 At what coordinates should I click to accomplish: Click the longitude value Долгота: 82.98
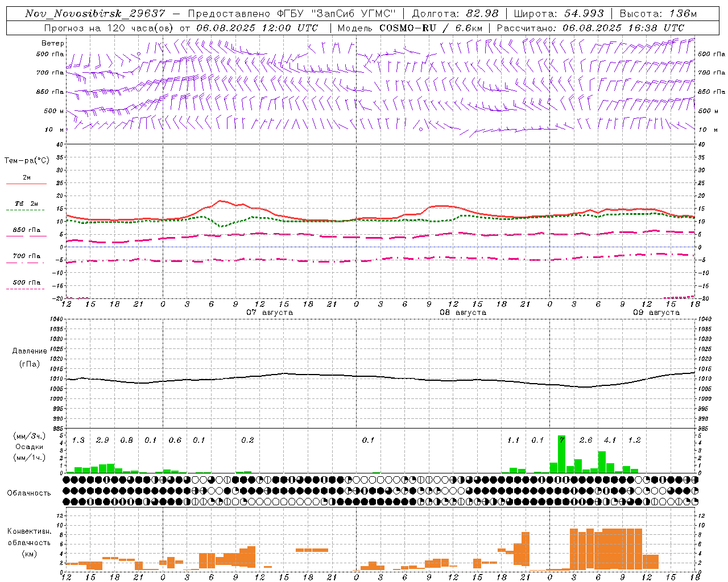click(455, 14)
